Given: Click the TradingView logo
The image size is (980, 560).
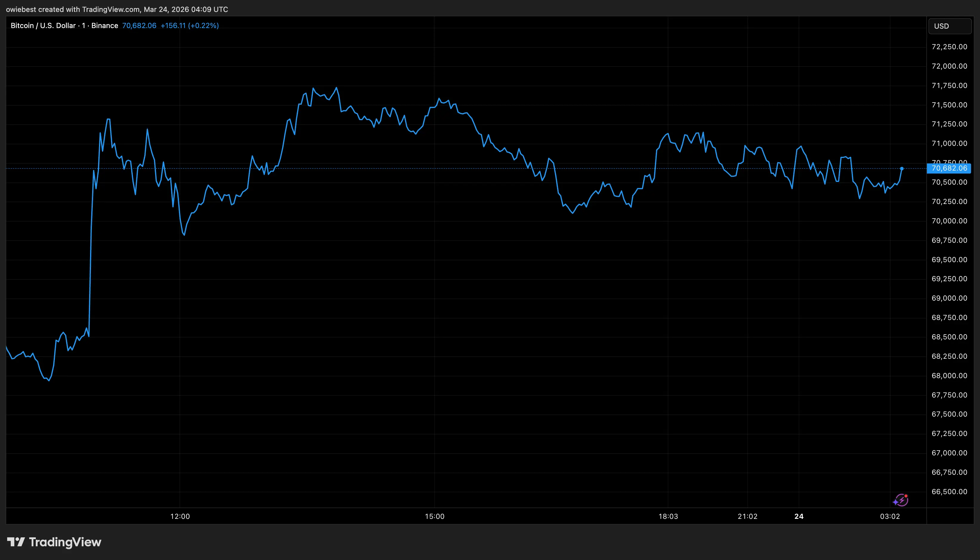Looking at the screenshot, I should 54,542.
